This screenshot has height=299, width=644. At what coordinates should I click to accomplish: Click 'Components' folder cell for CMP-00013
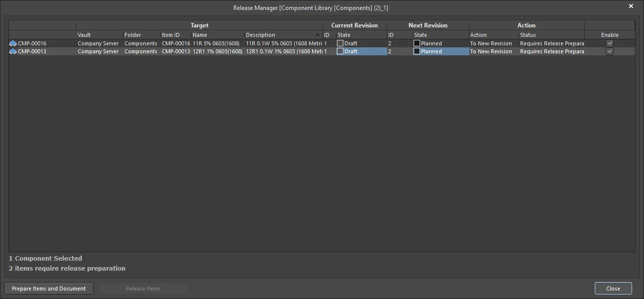(141, 51)
